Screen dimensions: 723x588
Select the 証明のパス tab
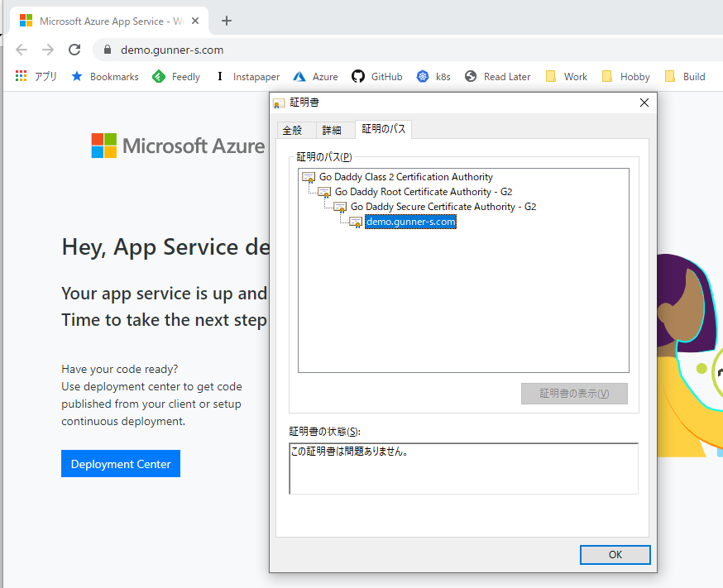pyautogui.click(x=383, y=129)
